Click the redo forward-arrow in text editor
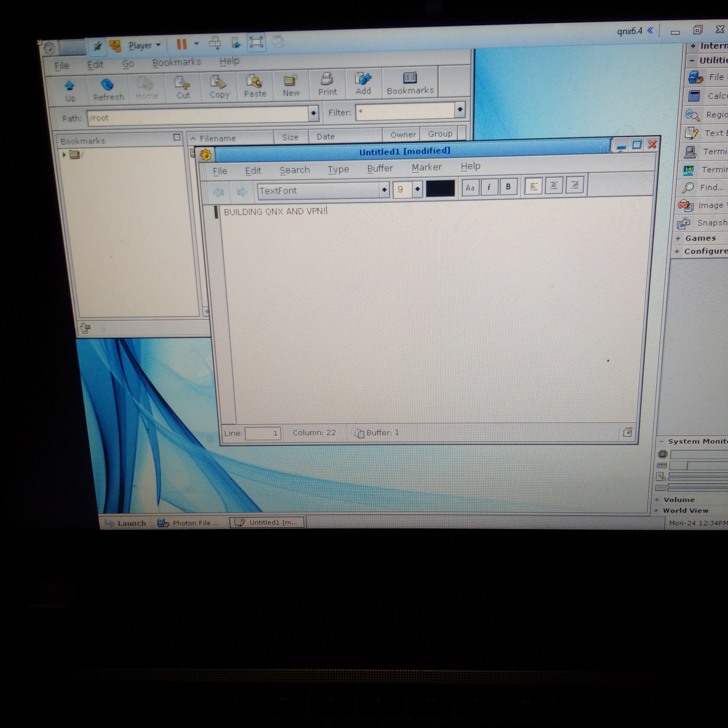The image size is (728, 728). 242,192
